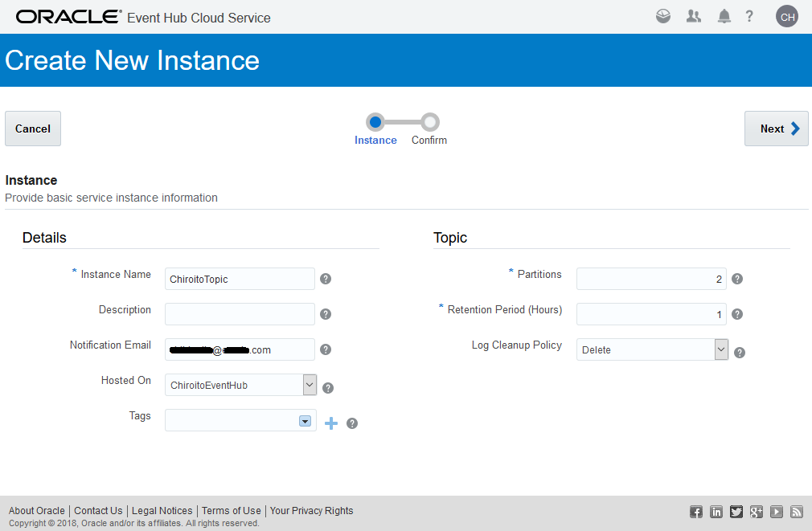Image resolution: width=812 pixels, height=531 pixels.
Task: Show help for Log Cleanup Policy
Action: click(x=740, y=353)
